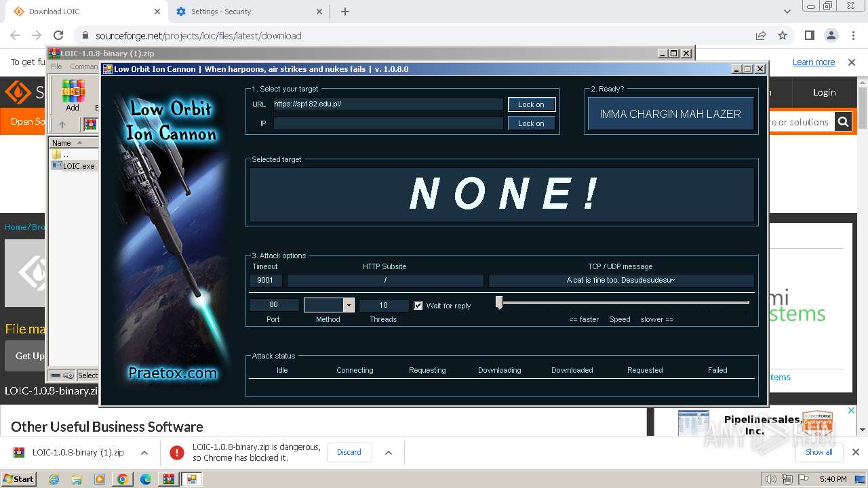868x488 pixels.
Task: Click the Windows Start button
Action: pyautogui.click(x=18, y=479)
